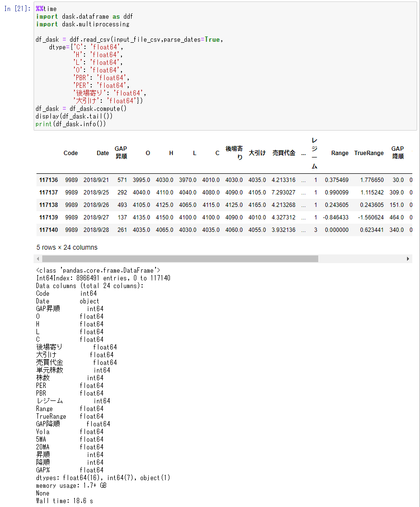Click the レジーム column header
The width and height of the screenshot is (420, 507).
click(315, 153)
